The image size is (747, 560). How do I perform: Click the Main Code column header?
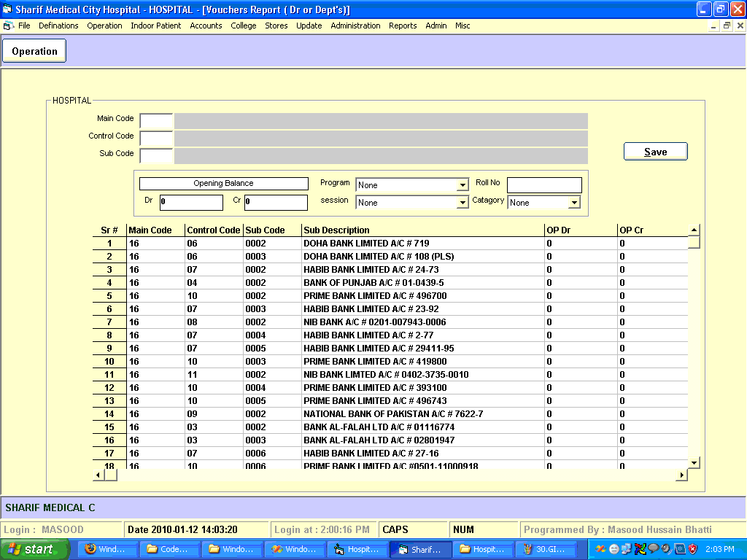coord(155,230)
